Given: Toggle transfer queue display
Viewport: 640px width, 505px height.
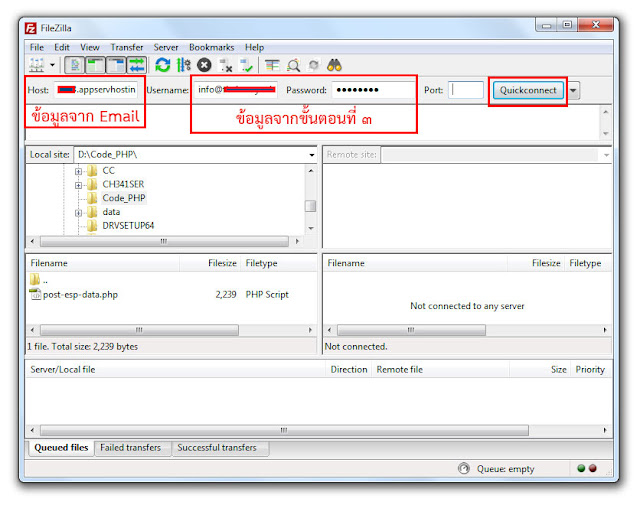Looking at the screenshot, I should (137, 65).
